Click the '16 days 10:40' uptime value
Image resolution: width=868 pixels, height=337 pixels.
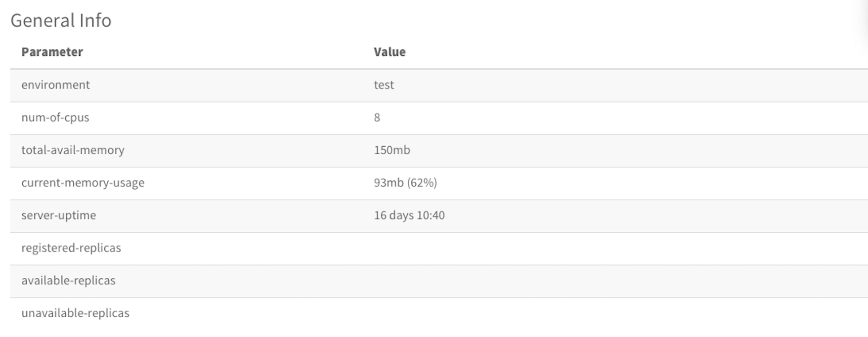tap(409, 215)
